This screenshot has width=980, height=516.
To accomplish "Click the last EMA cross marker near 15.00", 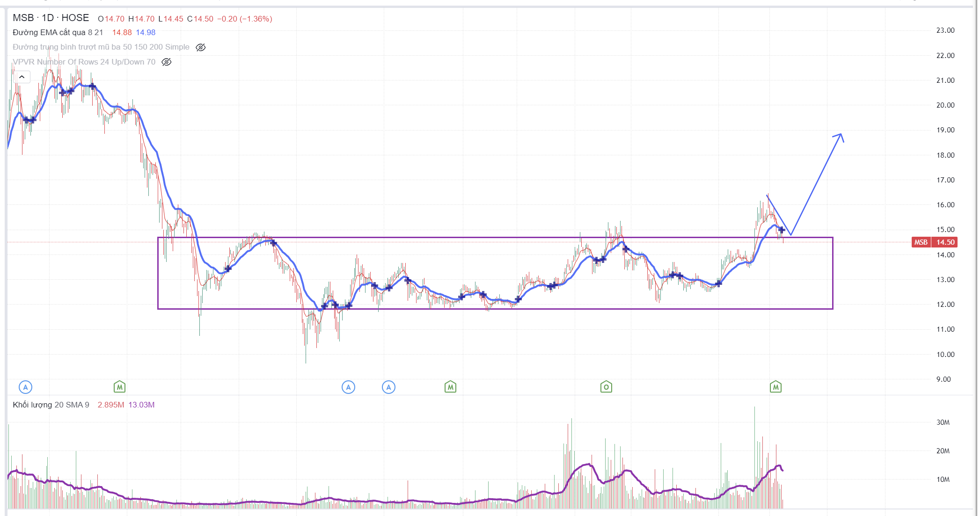I will pyautogui.click(x=781, y=230).
